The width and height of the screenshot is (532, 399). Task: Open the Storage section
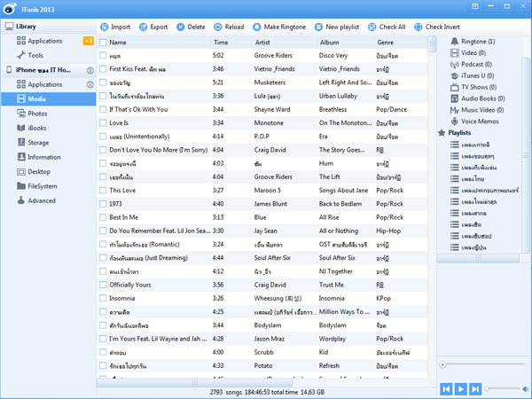[x=38, y=142]
